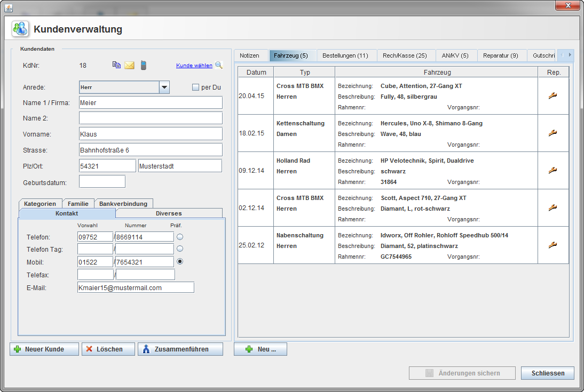Image resolution: width=584 pixels, height=392 pixels.
Task: Select Telefon Tag as preferred contact
Action: [180, 249]
